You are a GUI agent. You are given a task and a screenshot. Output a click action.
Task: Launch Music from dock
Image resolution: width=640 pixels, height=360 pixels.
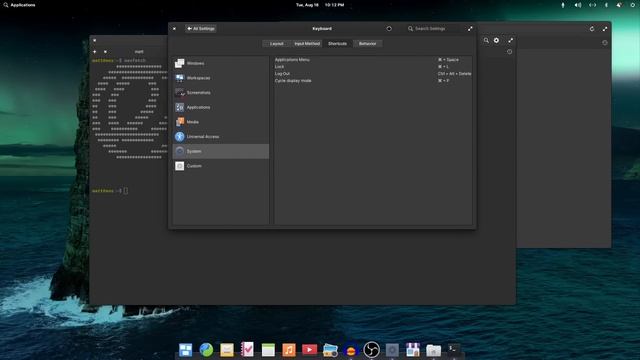pyautogui.click(x=289, y=350)
